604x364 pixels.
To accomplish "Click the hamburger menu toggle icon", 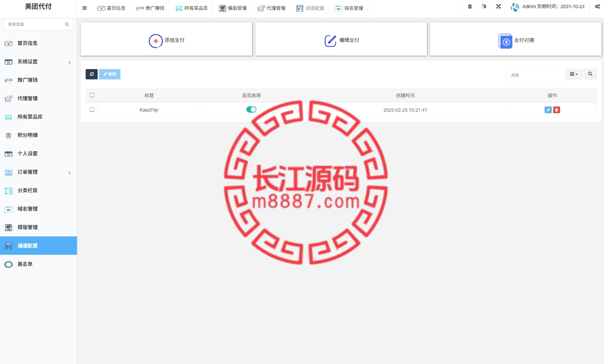I will 85,8.
